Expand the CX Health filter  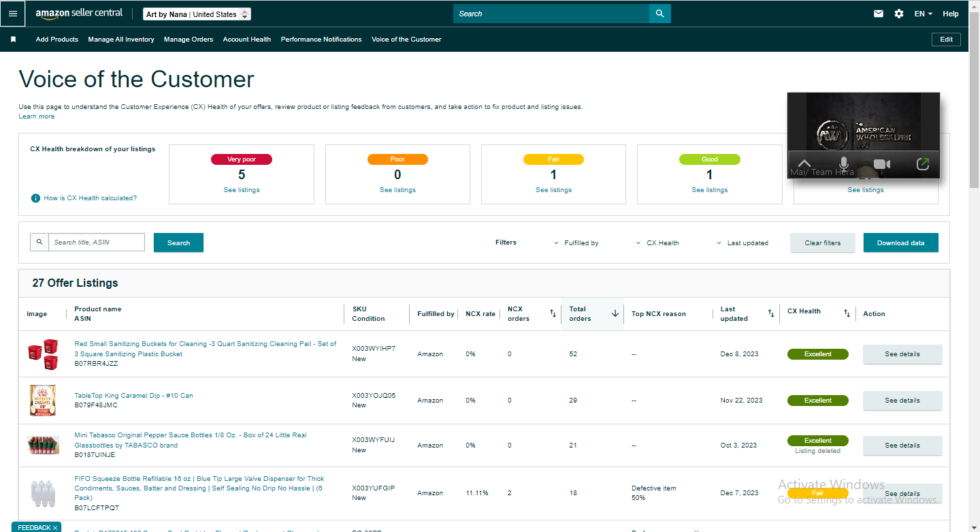(x=657, y=242)
